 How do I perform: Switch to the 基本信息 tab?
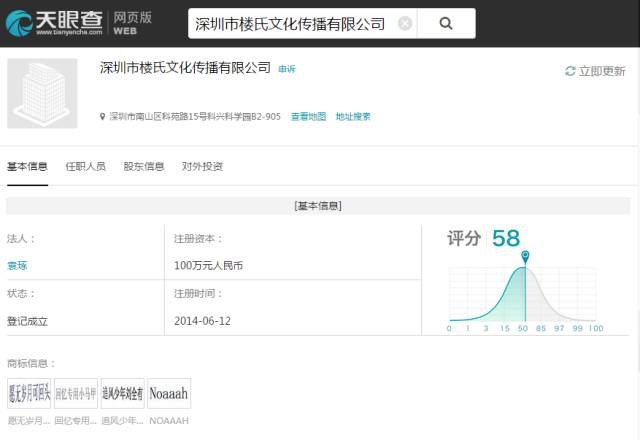[x=27, y=166]
